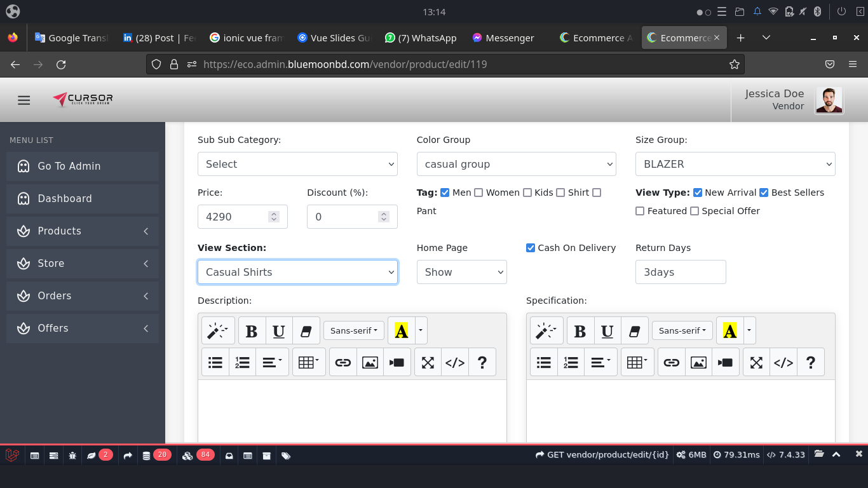Toggle the hamburger sidebar menu icon
The image size is (868, 488).
pos(24,100)
